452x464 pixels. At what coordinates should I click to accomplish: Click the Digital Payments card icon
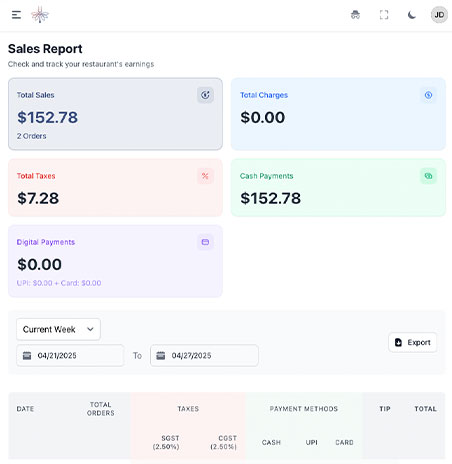[x=205, y=242]
